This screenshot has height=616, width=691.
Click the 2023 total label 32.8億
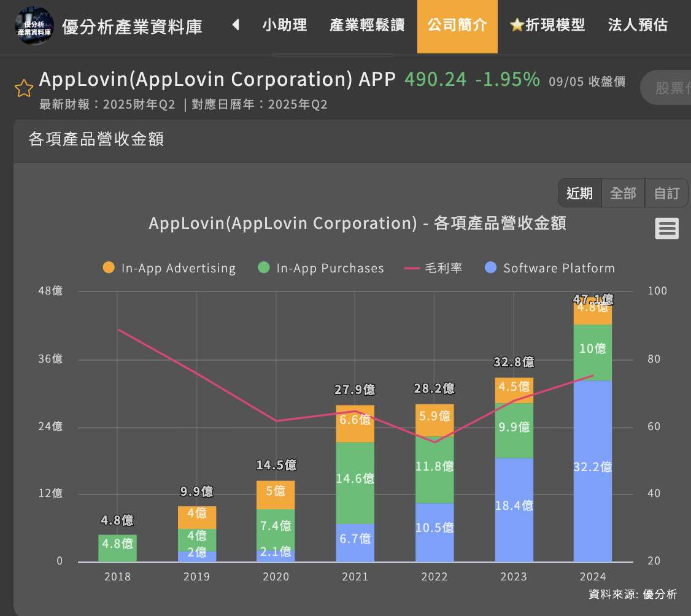[x=514, y=362]
